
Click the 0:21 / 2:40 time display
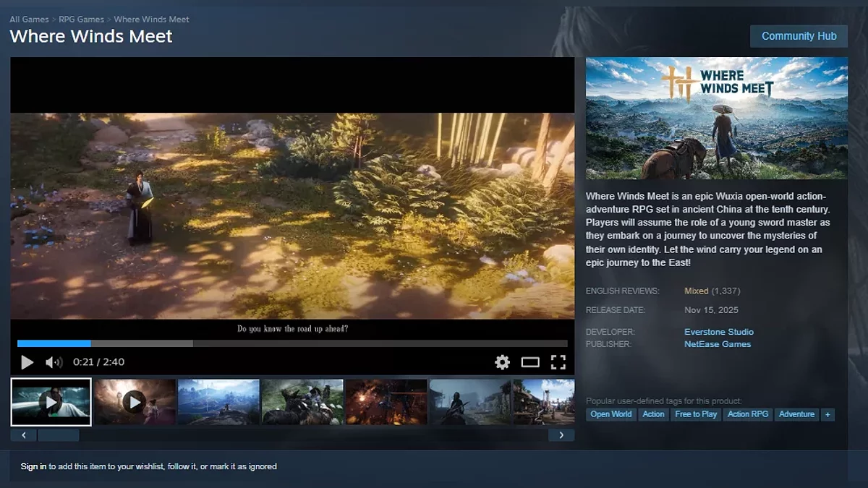pos(98,362)
